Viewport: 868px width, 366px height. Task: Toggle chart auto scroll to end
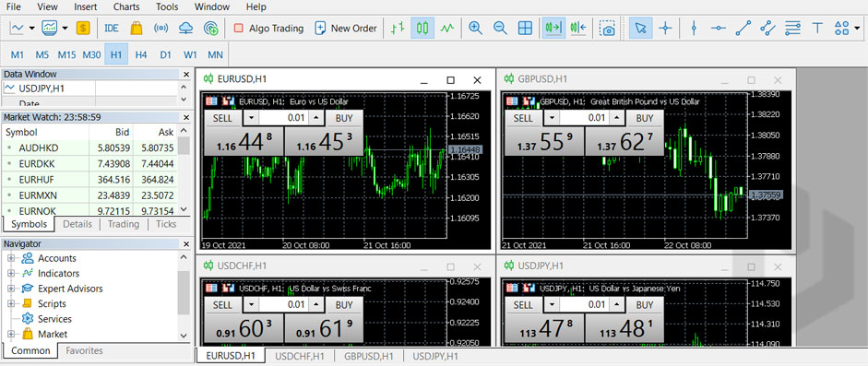(553, 28)
